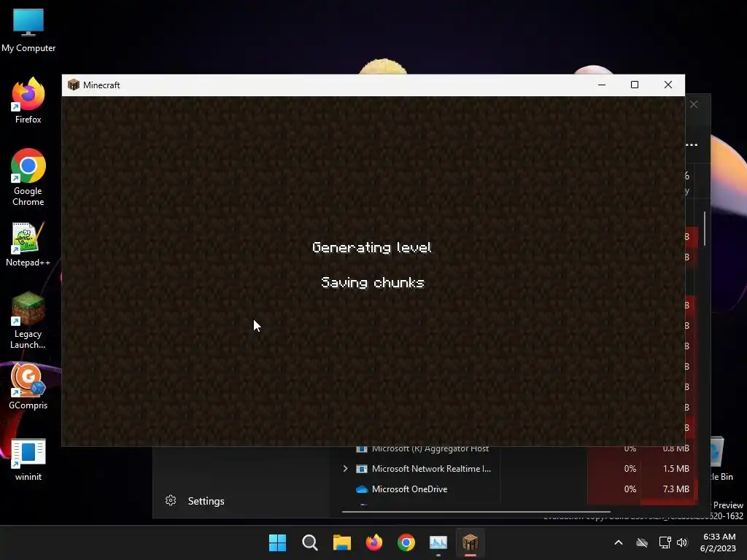Click the Saving chunks text
Screen dimensions: 747x560
click(373, 282)
